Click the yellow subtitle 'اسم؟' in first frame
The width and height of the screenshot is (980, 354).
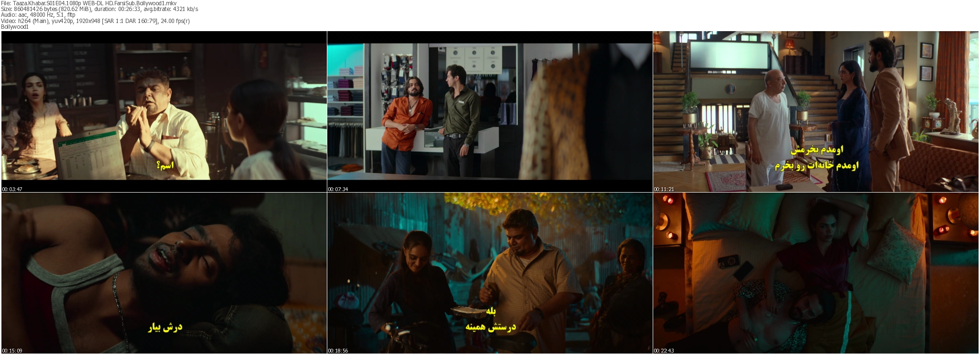pos(165,165)
